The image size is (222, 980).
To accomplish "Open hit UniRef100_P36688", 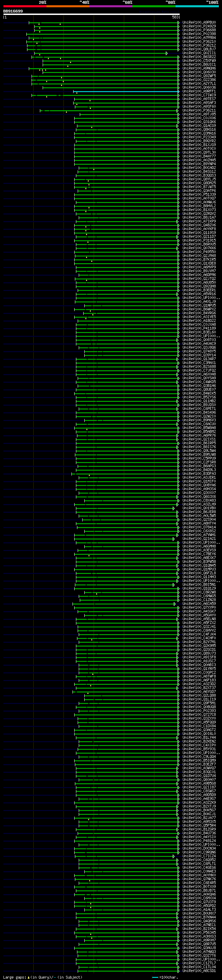I will coord(199,30).
